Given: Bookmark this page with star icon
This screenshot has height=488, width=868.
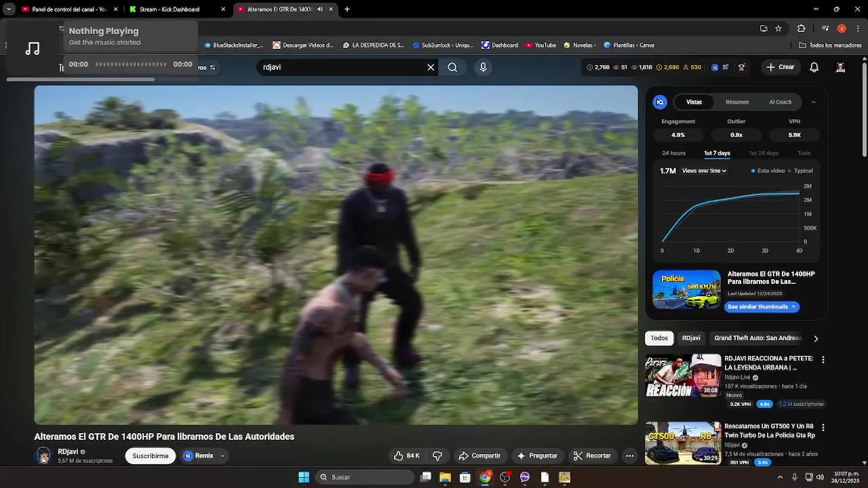Looking at the screenshot, I should point(778,28).
